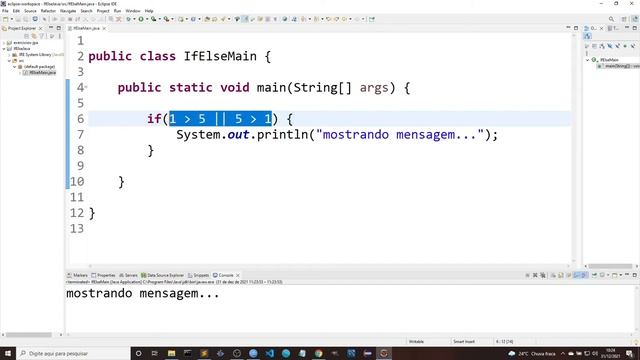Viewport: 640px width, 360px height.
Task: Click the Coverage run icon in toolbar
Action: pyautogui.click(x=153, y=19)
